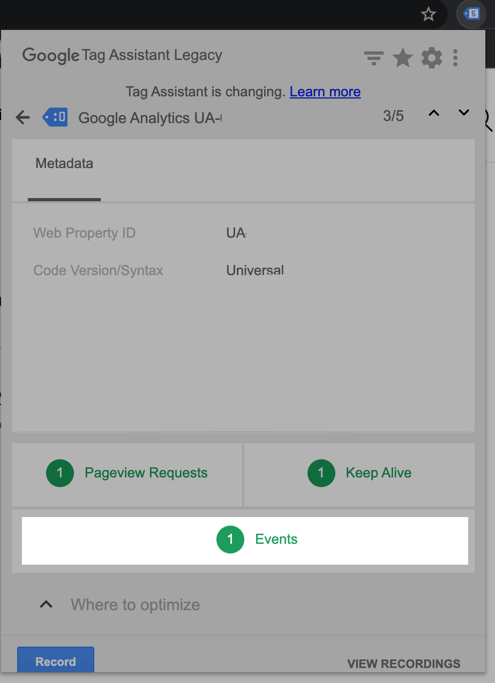495x683 pixels.
Task: Click the Keep Alive count badge
Action: pos(321,473)
